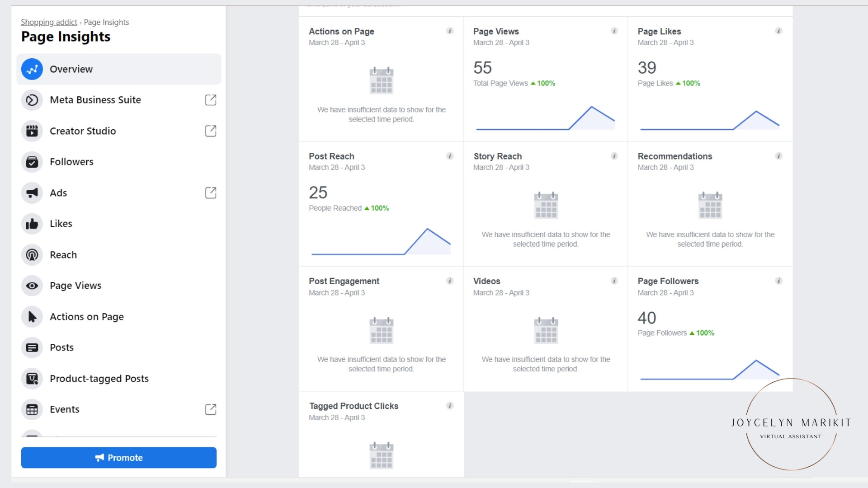
Task: Click the Ads megaphone icon
Action: tap(32, 193)
